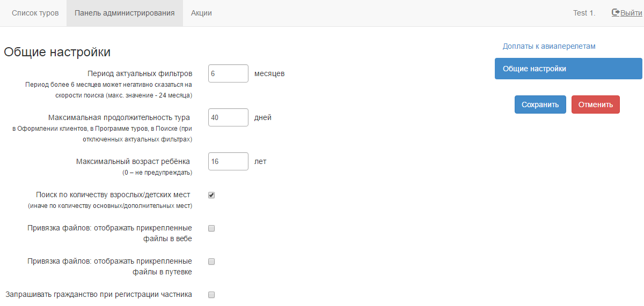Click the logout icon next to Выйти
644x306 pixels.
(616, 13)
